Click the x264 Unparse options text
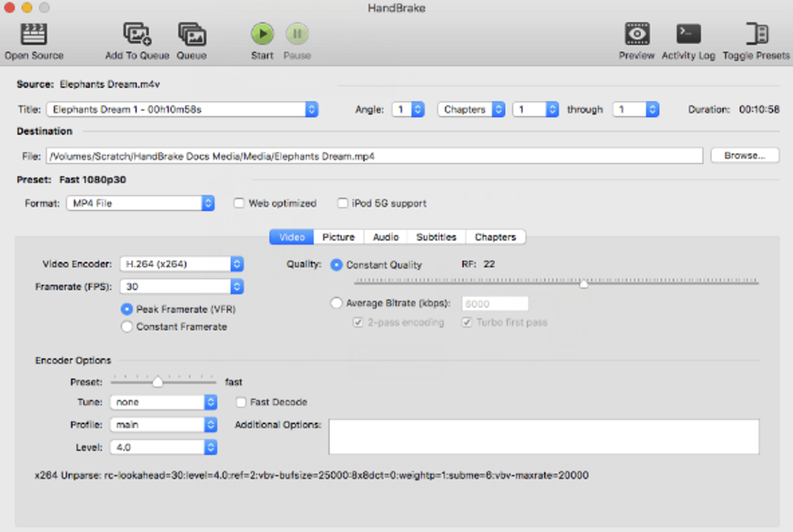Image resolution: width=793 pixels, height=532 pixels. point(312,475)
